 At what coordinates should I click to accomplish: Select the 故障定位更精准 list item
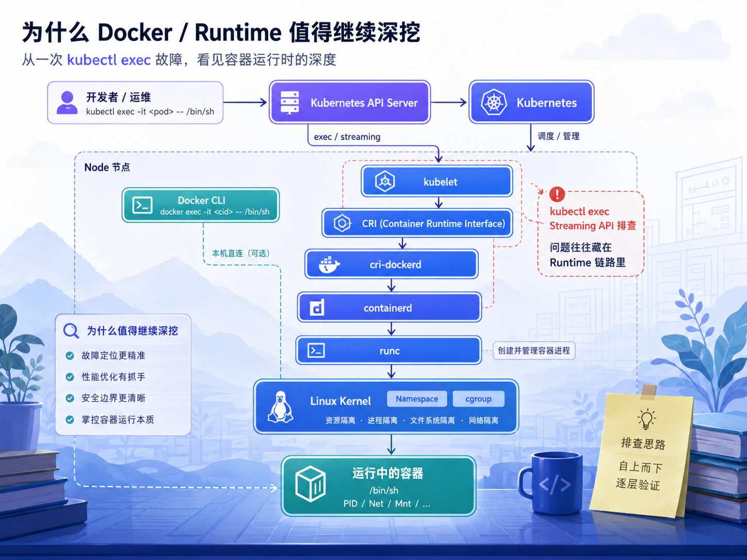tap(113, 355)
